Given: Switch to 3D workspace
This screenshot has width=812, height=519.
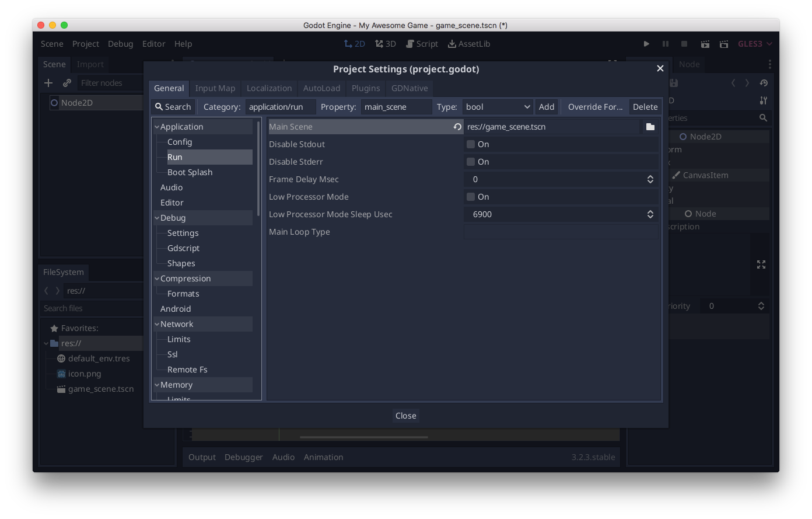Looking at the screenshot, I should [x=386, y=44].
